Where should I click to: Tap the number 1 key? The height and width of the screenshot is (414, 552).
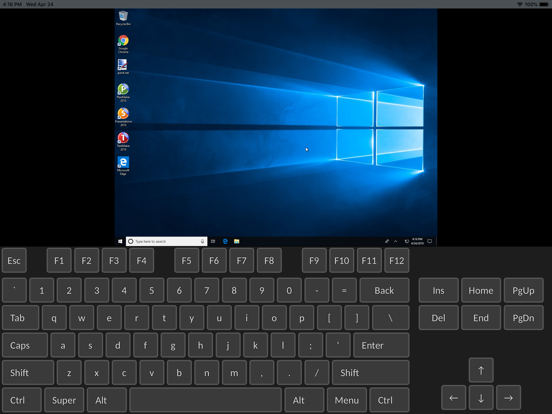(42, 290)
